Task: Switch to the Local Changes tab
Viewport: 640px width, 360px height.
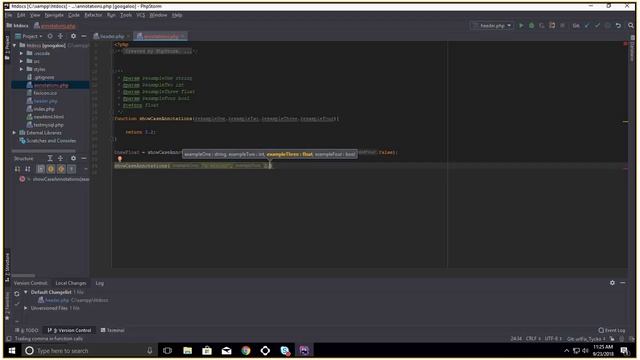Action: point(71,283)
